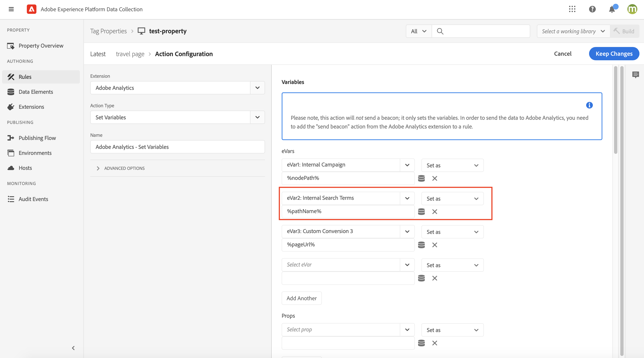Click the %nodePath% value field
Image resolution: width=644 pixels, height=358 pixels.
[348, 178]
